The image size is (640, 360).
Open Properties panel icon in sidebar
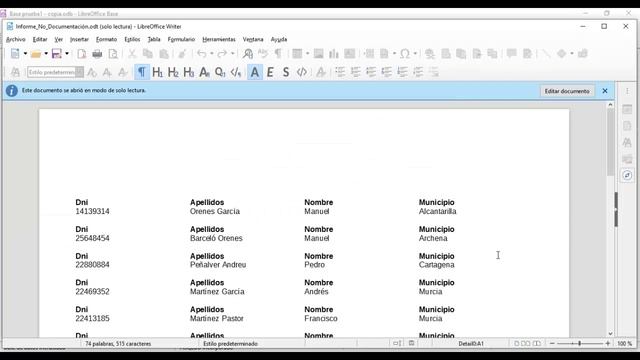click(627, 109)
